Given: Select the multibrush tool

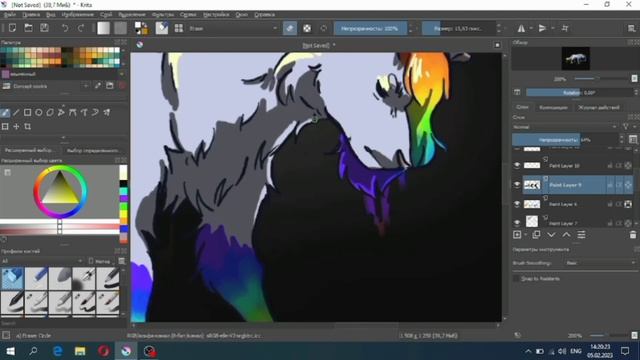Looking at the screenshot, I should point(107,112).
